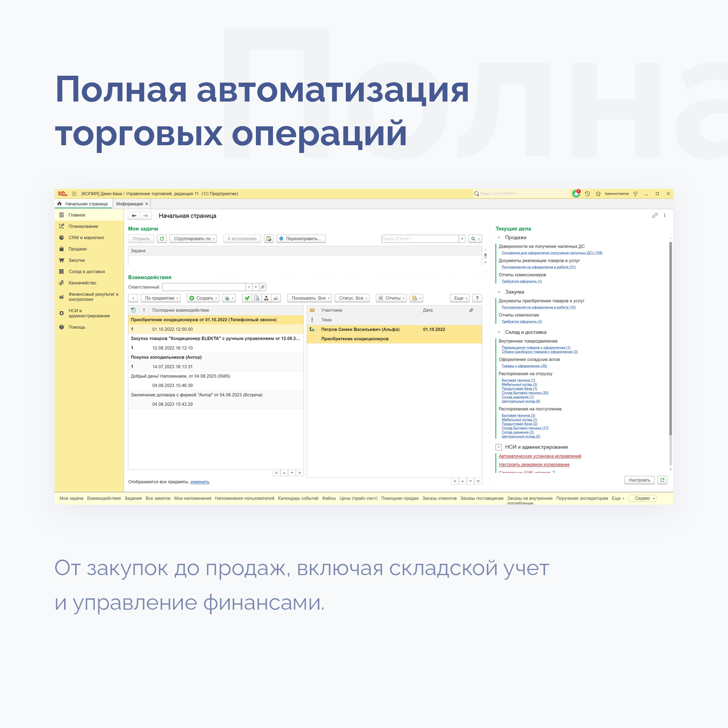Open Автоматическая установка исправлений link
The image size is (728, 728).
[x=540, y=456]
